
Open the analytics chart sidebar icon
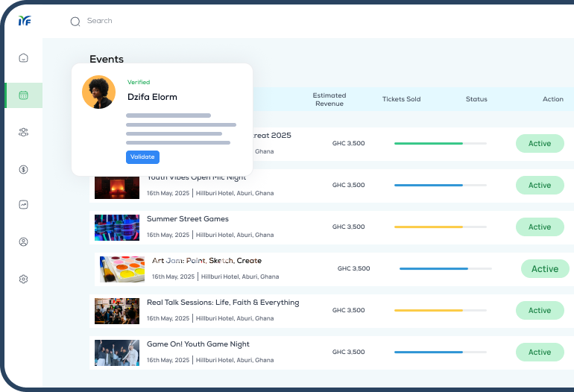(x=23, y=205)
